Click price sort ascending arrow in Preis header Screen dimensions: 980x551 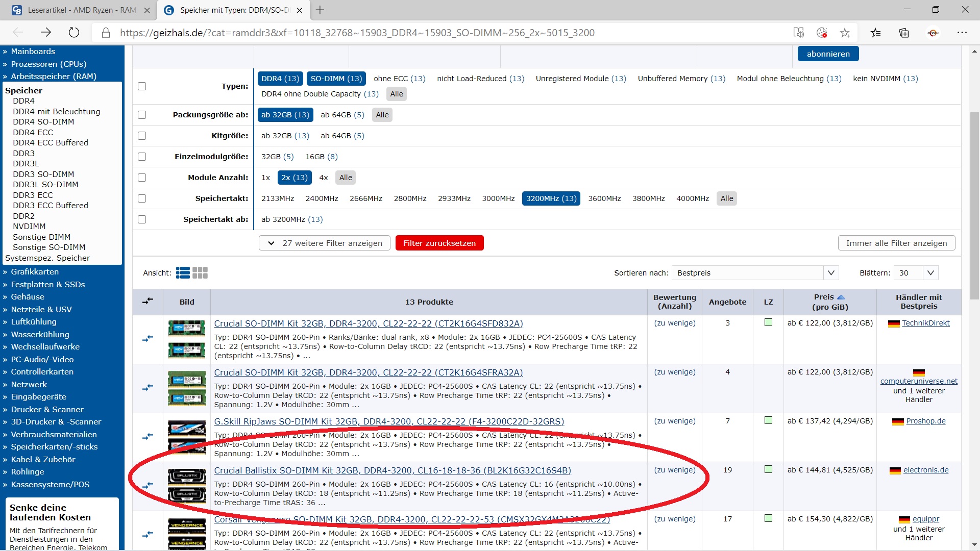[x=841, y=297]
